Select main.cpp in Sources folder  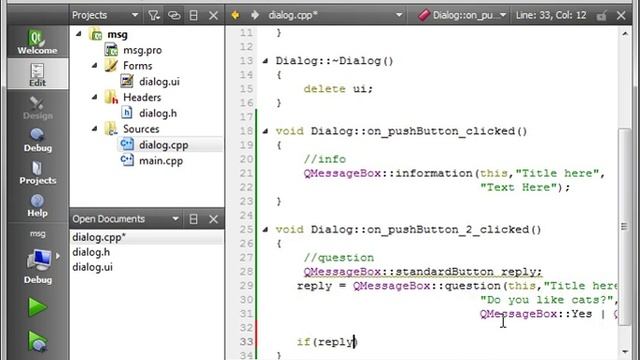(161, 161)
